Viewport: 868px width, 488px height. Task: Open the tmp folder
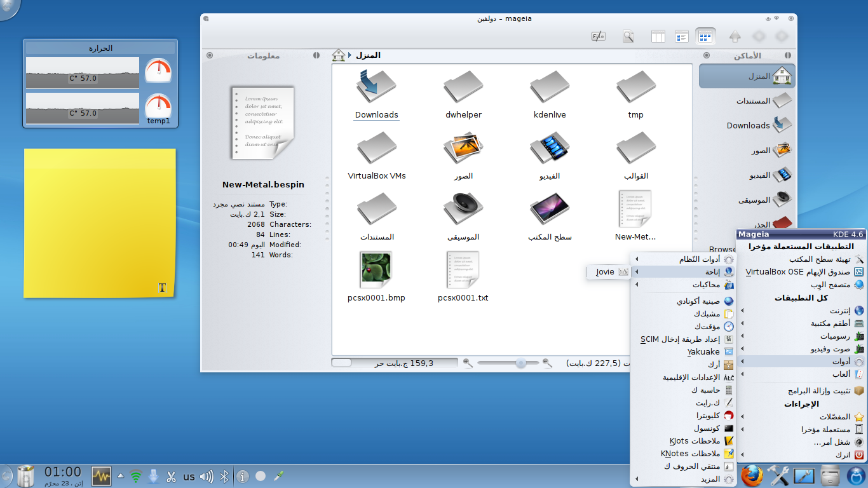(x=636, y=94)
